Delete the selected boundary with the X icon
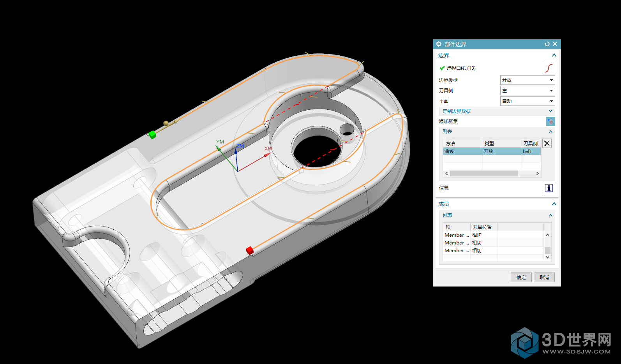Image resolution: width=621 pixels, height=364 pixels. 547,143
